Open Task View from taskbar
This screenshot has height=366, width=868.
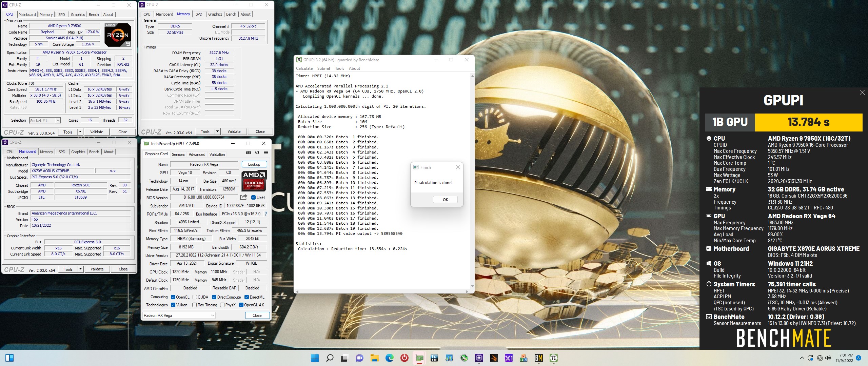[344, 358]
